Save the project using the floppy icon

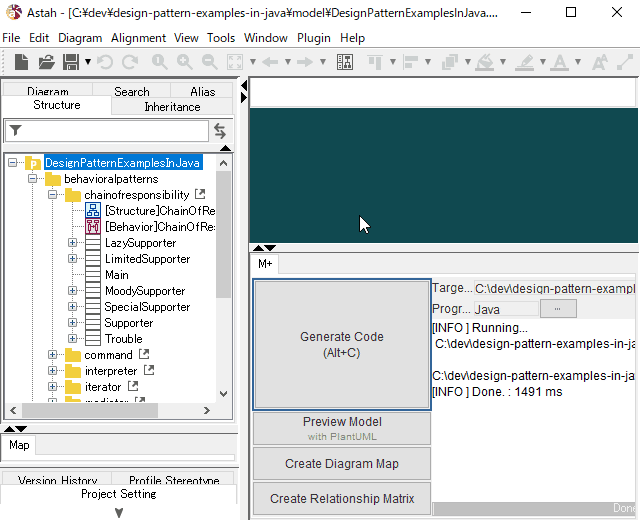tap(71, 62)
